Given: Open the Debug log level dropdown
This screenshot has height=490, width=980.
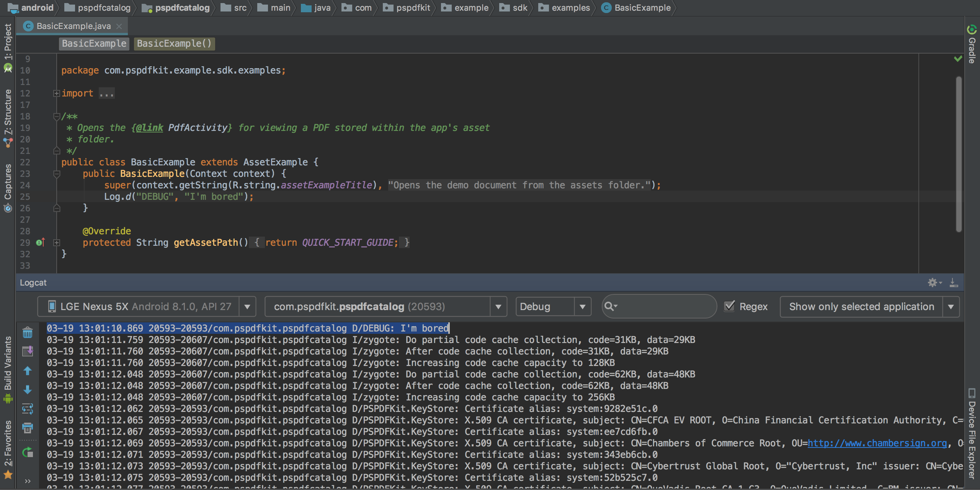Looking at the screenshot, I should click(x=583, y=306).
